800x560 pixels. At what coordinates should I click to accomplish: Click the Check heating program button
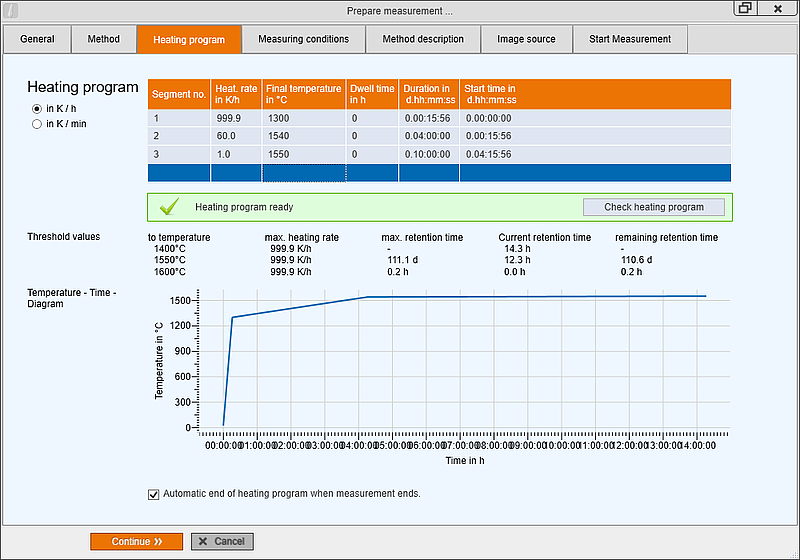(x=654, y=207)
